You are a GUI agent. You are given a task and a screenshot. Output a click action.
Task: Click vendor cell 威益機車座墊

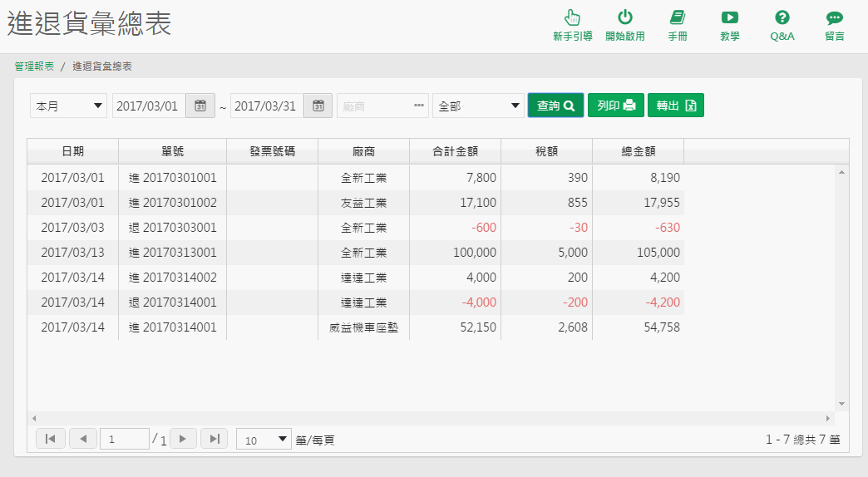(363, 327)
